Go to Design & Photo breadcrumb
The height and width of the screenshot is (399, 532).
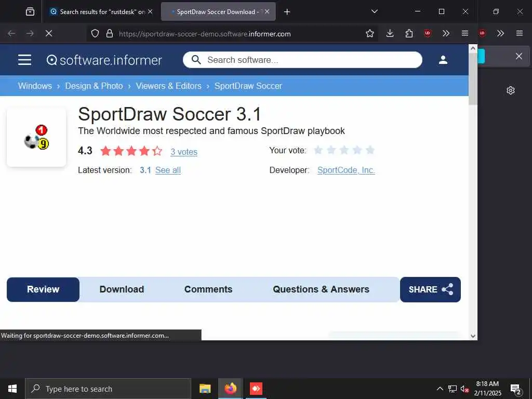94,86
